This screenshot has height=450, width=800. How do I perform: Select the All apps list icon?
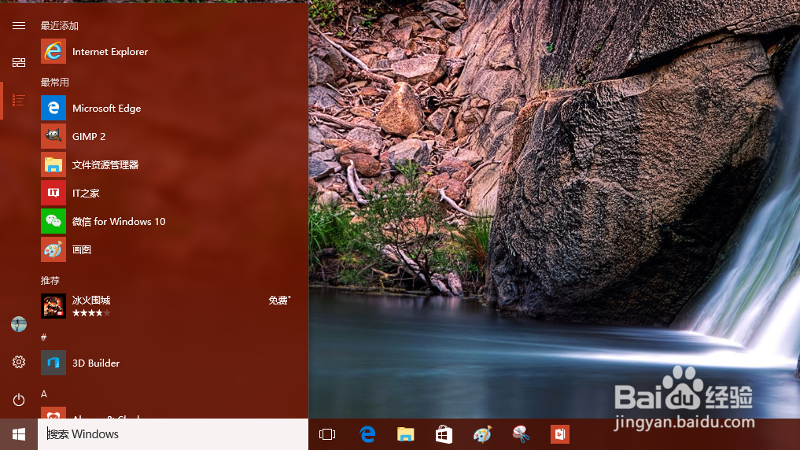tap(19, 100)
